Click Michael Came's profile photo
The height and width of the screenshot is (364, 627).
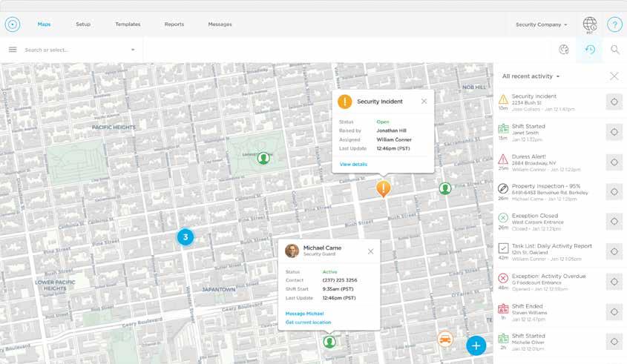pos(292,251)
